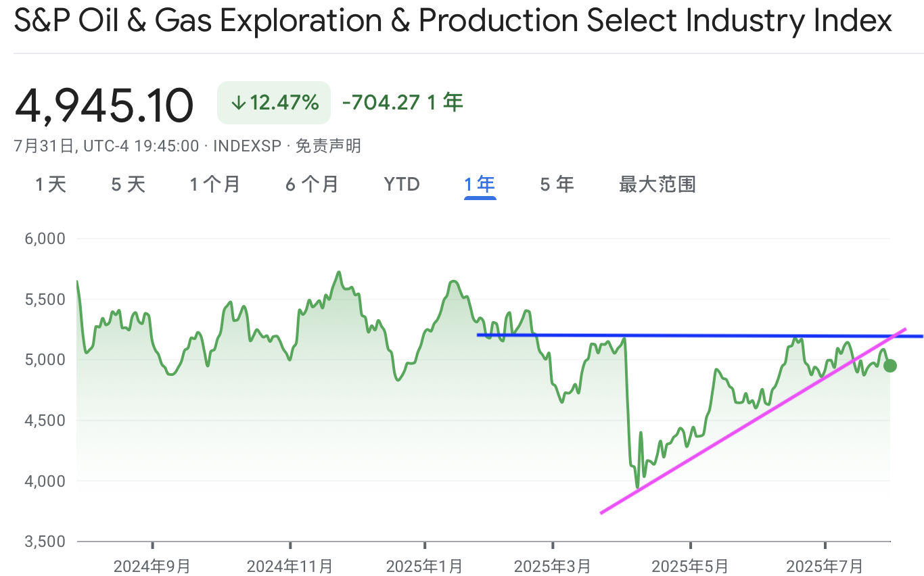Switch to the 5 年 range tab
This screenshot has width=924, height=576.
557,184
